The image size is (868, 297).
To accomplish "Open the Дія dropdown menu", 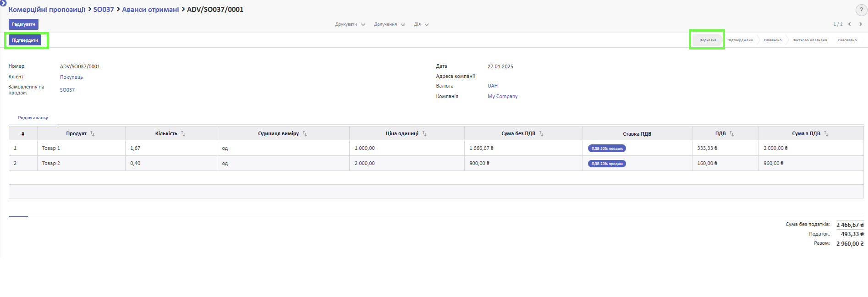I will pyautogui.click(x=421, y=25).
